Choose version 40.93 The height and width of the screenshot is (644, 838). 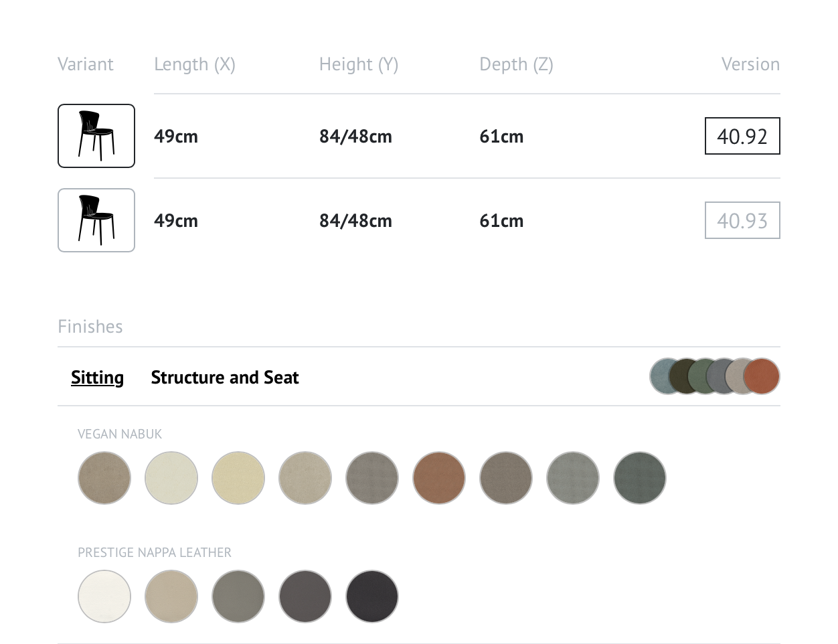click(742, 220)
